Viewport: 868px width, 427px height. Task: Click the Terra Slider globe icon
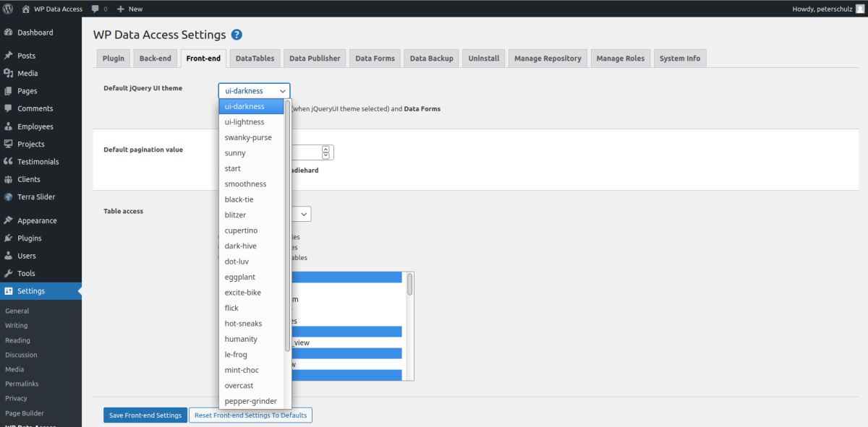coord(9,197)
